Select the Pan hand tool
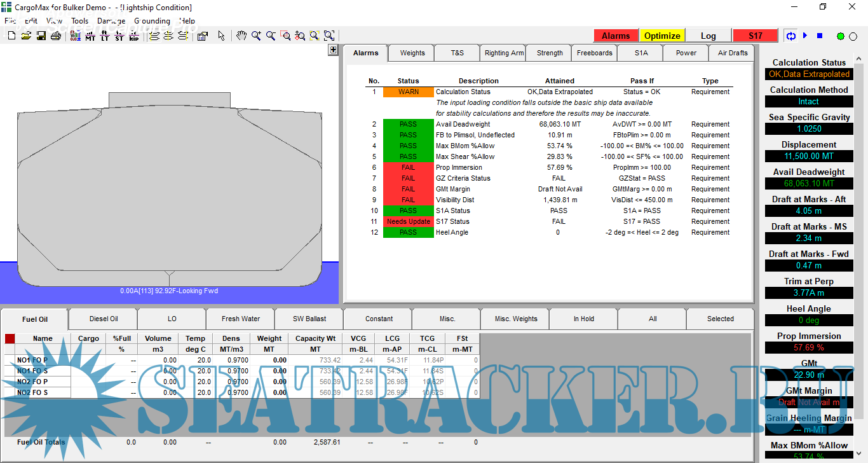Viewport: 868px width, 463px height. coord(241,36)
